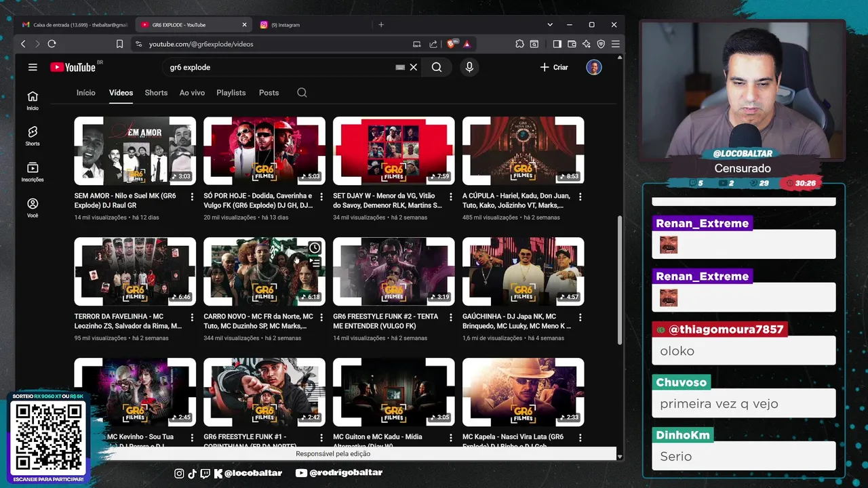
Task: Switch to the channel Início tab
Action: pyautogui.click(x=86, y=93)
